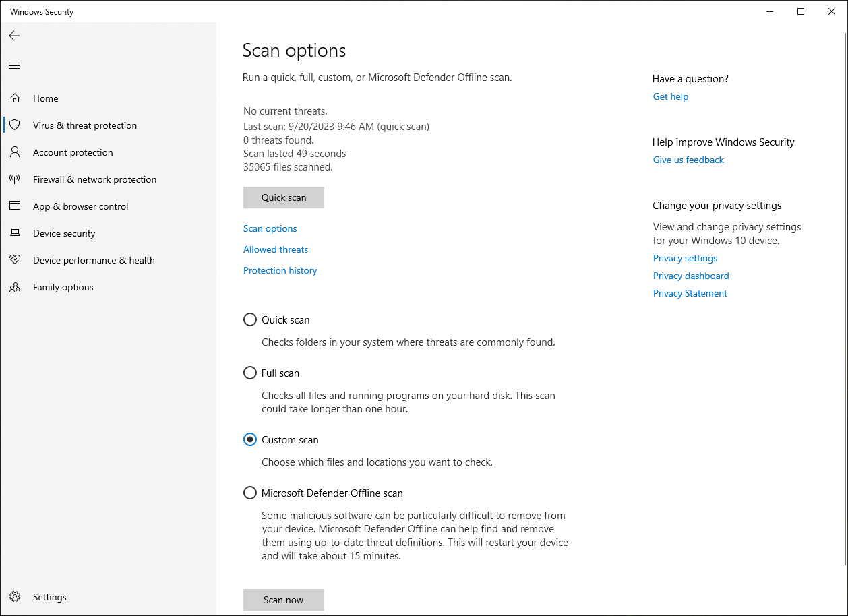
Task: Click the Account protection person icon
Action: click(14, 152)
